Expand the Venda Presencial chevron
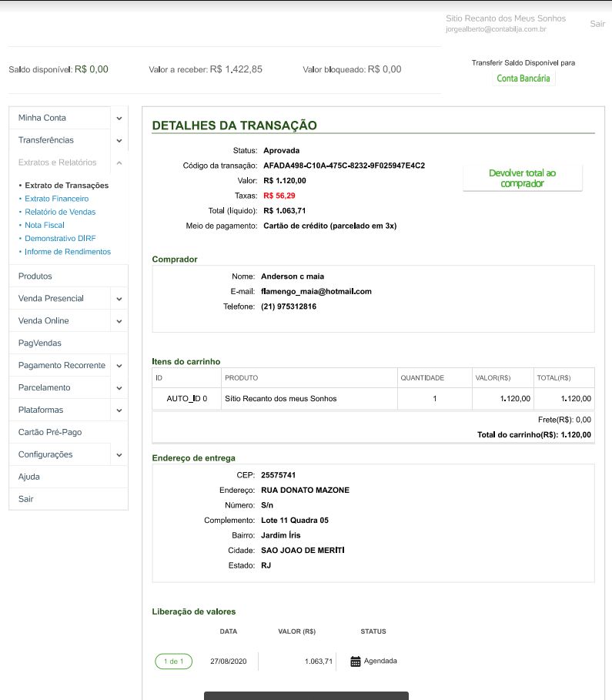The image size is (612, 700). (x=119, y=298)
